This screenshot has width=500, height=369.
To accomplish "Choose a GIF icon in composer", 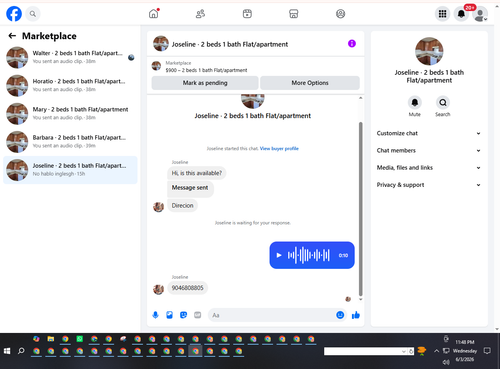I will click(198, 315).
